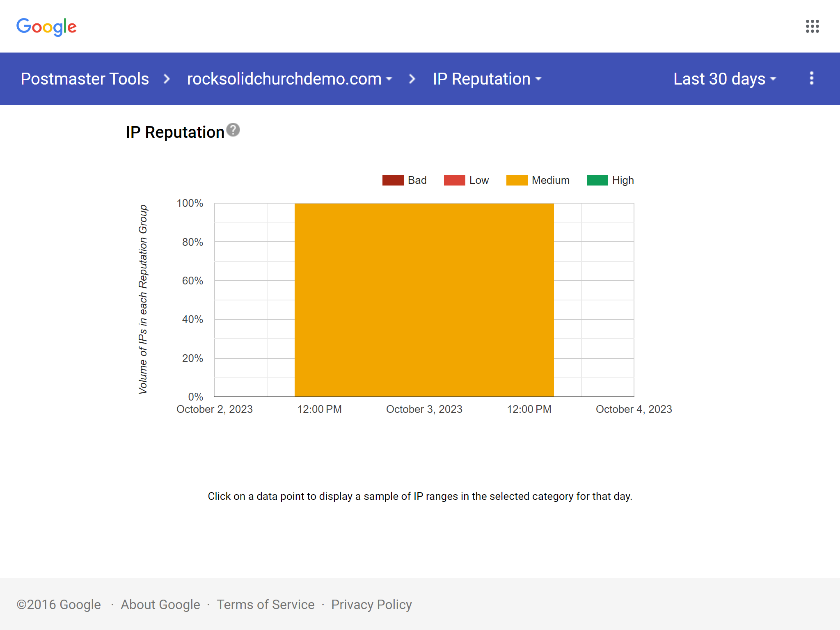Viewport: 840px width, 630px height.
Task: Open the IP Reputation dashboard dropdown
Action: pos(487,79)
